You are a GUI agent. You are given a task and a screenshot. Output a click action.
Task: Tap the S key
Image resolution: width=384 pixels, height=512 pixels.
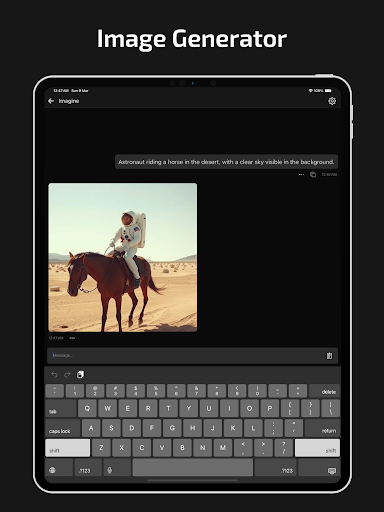point(111,428)
